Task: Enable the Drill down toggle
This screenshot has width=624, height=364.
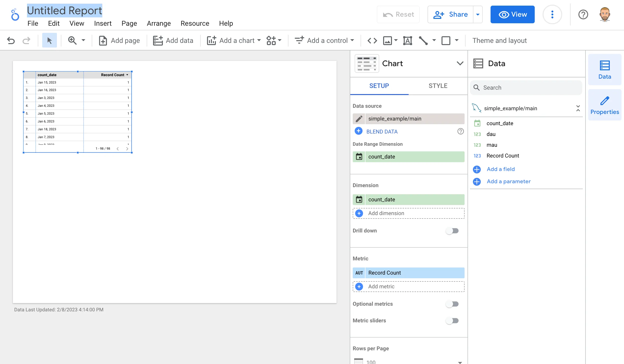Action: tap(452, 231)
